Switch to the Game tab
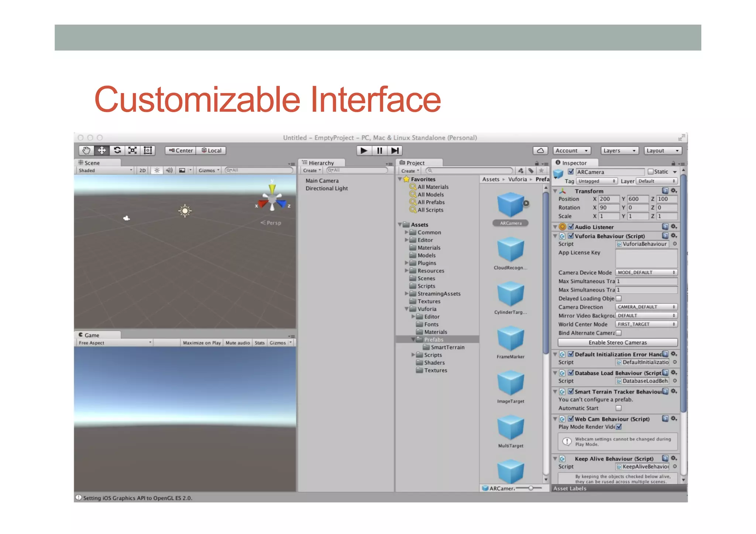Screen dimensions: 756x534 92,335
